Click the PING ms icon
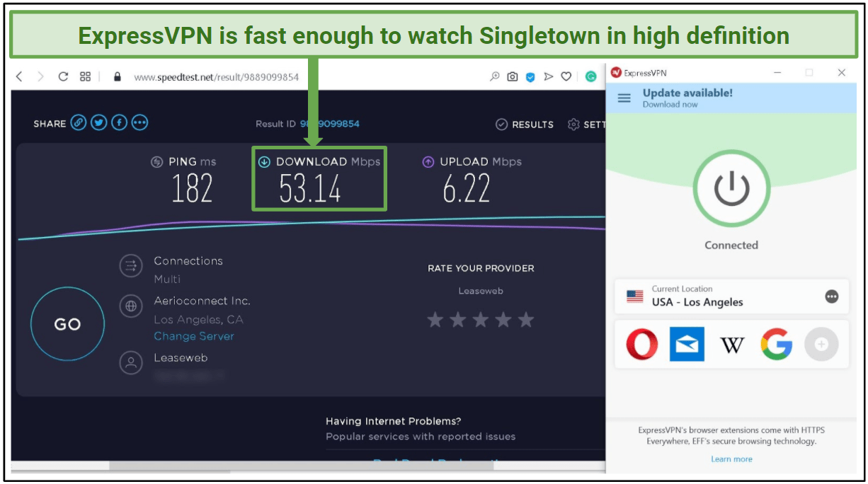Image resolution: width=868 pixels, height=484 pixels. click(157, 162)
